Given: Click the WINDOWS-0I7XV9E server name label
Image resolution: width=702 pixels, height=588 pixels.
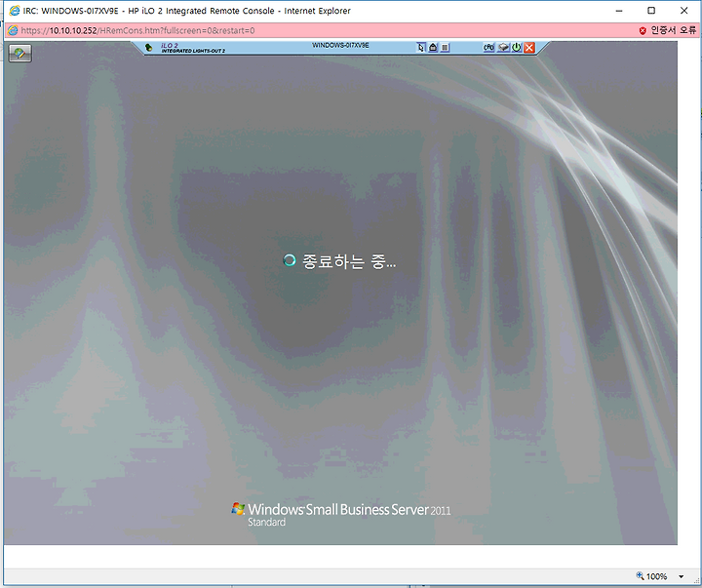Looking at the screenshot, I should tap(340, 45).
